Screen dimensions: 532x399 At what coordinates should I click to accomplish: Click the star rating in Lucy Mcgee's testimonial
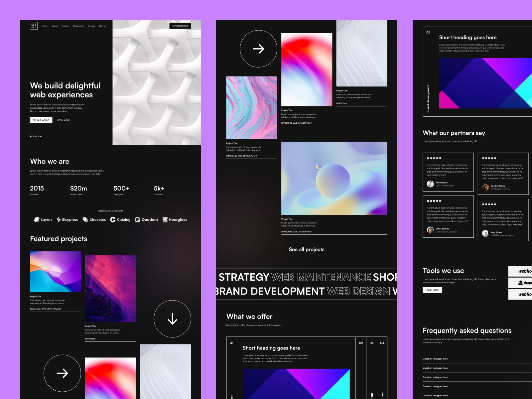(489, 204)
